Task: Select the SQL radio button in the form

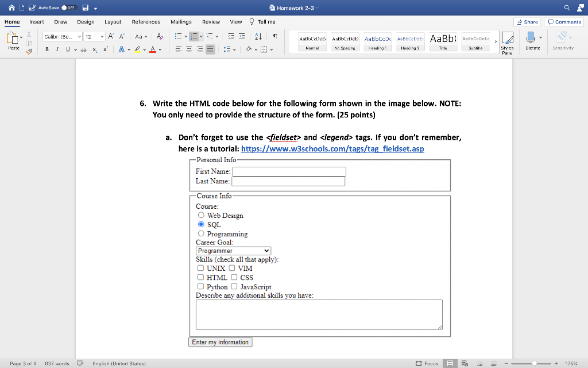Action: pos(201,224)
